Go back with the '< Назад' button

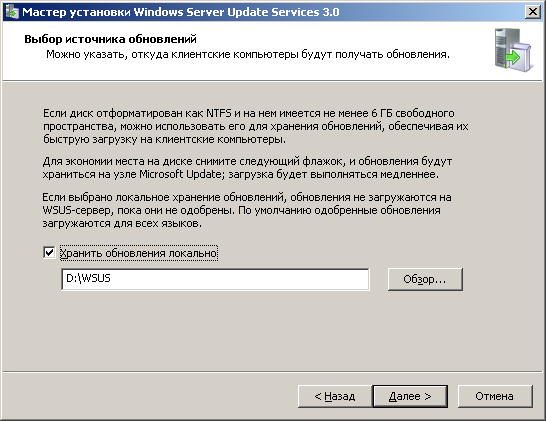point(335,396)
